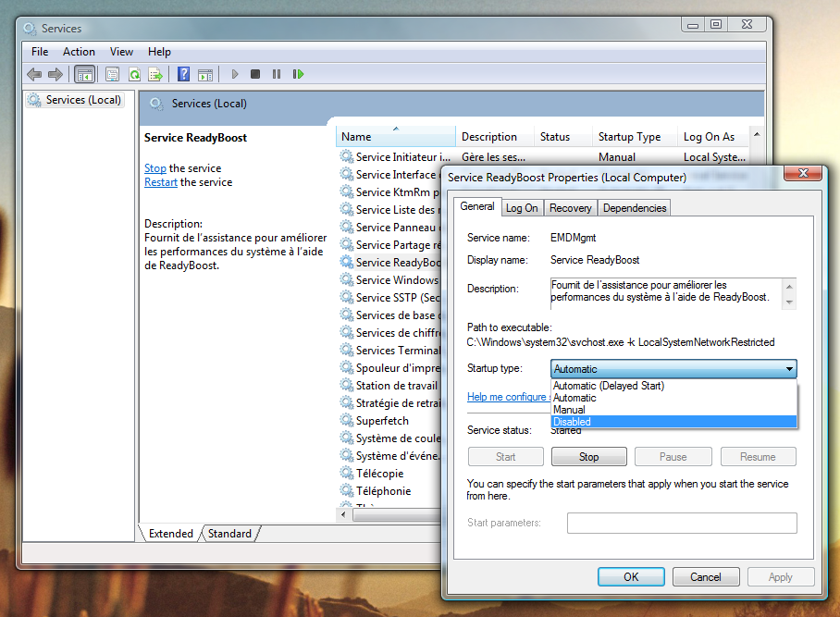Toggle the Show/Hide Action Pane toolbar icon
The width and height of the screenshot is (840, 617).
coord(205,74)
